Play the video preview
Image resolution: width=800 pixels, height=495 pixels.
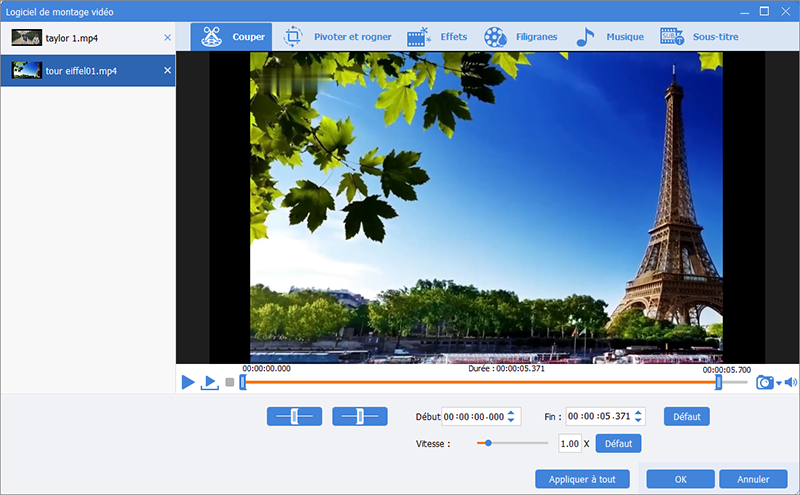pyautogui.click(x=188, y=382)
